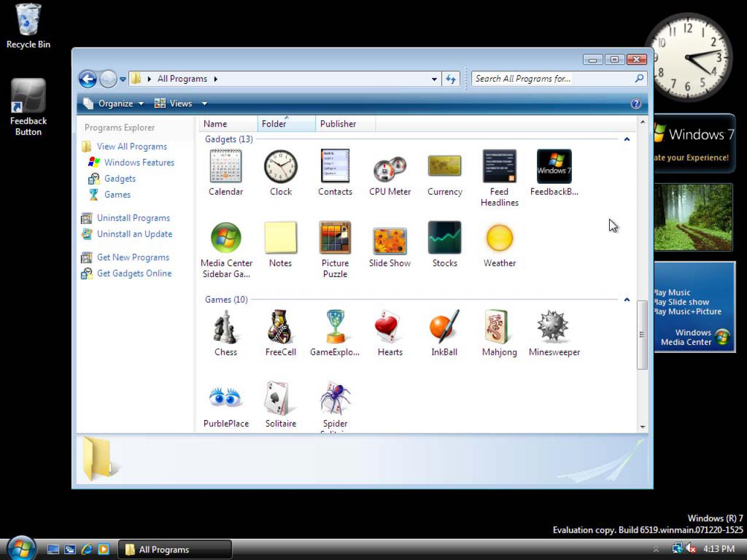Click the vertical scrollbar thumb

coord(642,335)
